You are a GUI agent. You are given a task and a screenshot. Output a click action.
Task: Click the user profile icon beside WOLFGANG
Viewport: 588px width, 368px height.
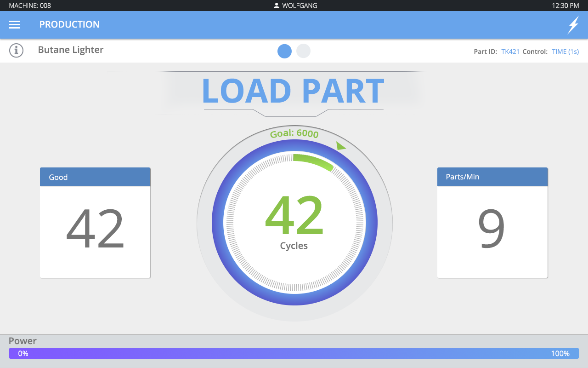pos(277,6)
